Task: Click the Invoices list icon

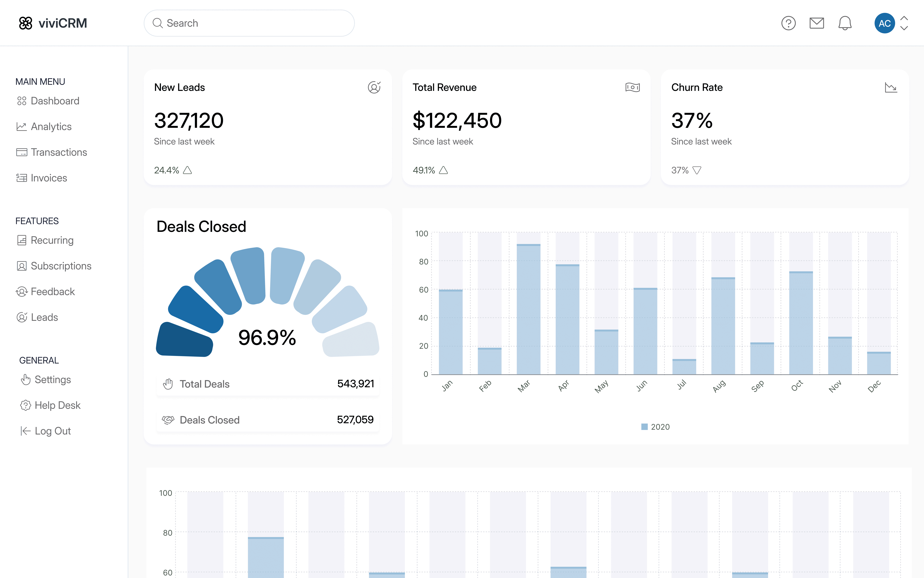Action: coord(22,178)
